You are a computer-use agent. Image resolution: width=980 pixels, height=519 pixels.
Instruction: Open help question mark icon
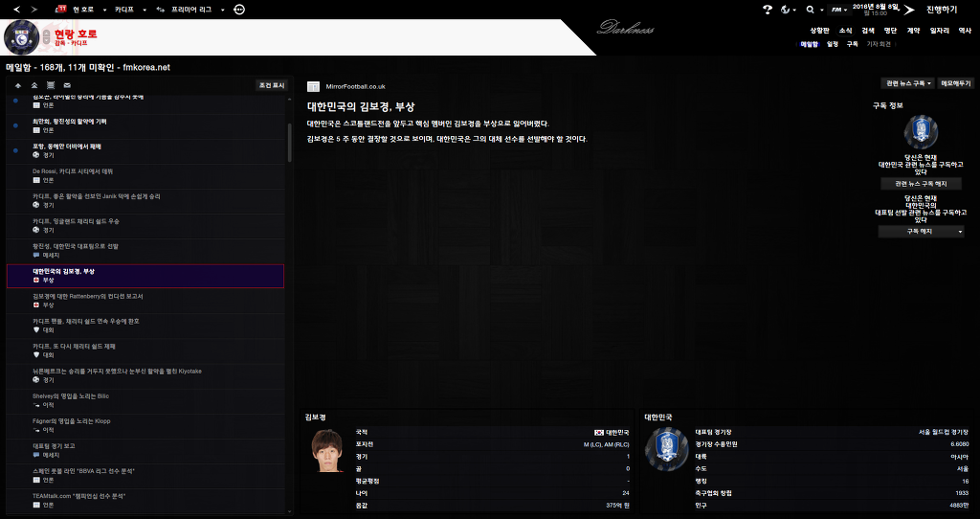pyautogui.click(x=768, y=10)
